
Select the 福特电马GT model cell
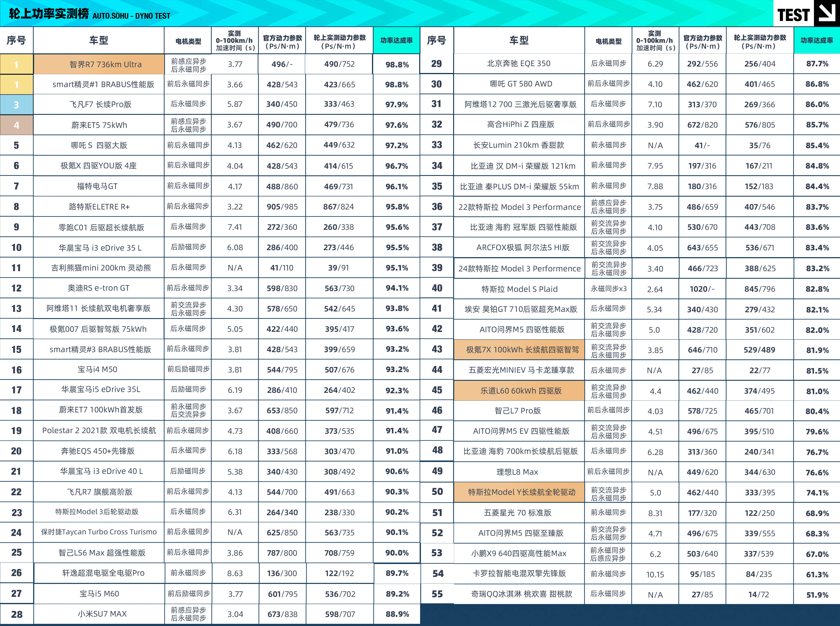pos(99,186)
